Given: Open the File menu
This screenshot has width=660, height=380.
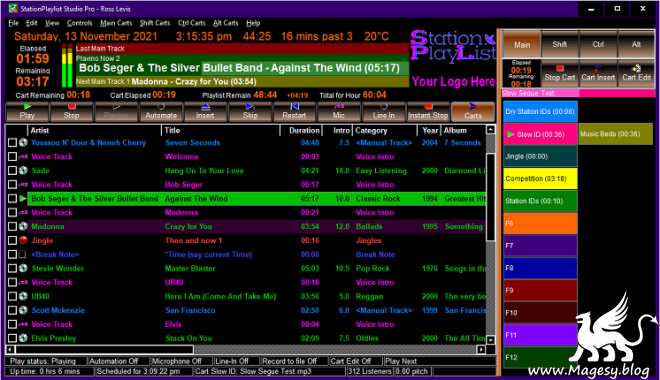Looking at the screenshot, I should pos(13,23).
